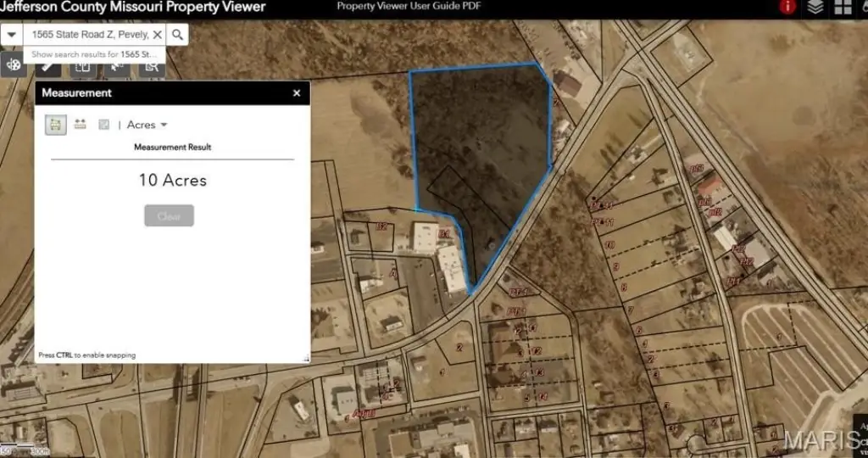This screenshot has height=458, width=868.
Task: Click the select features widget icon
Action: 117,66
